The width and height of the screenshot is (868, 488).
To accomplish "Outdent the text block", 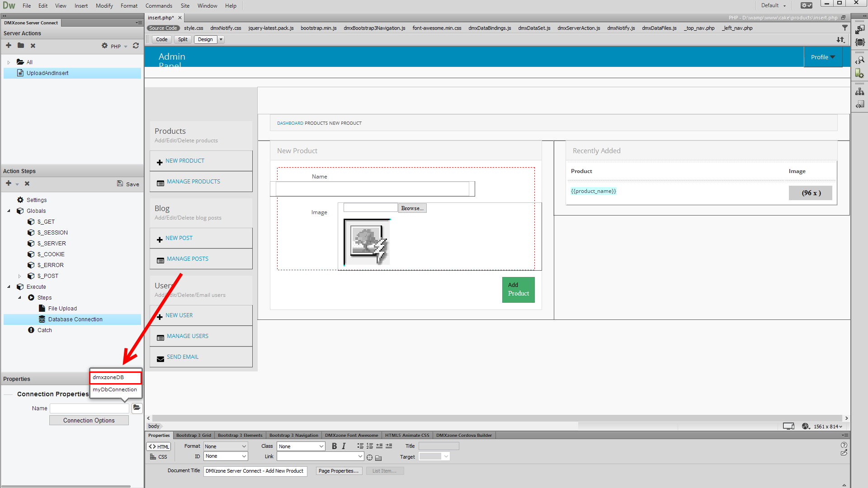I will coord(379,446).
